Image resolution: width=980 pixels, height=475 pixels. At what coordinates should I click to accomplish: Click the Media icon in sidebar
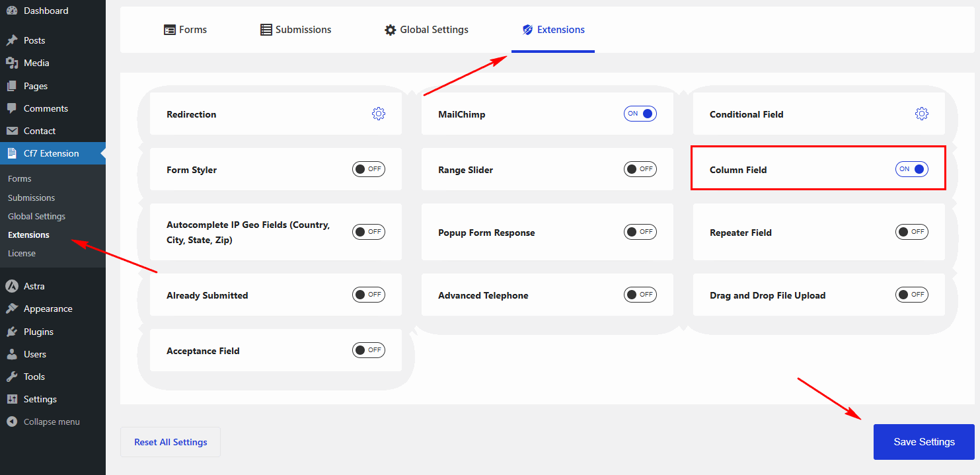(x=12, y=63)
